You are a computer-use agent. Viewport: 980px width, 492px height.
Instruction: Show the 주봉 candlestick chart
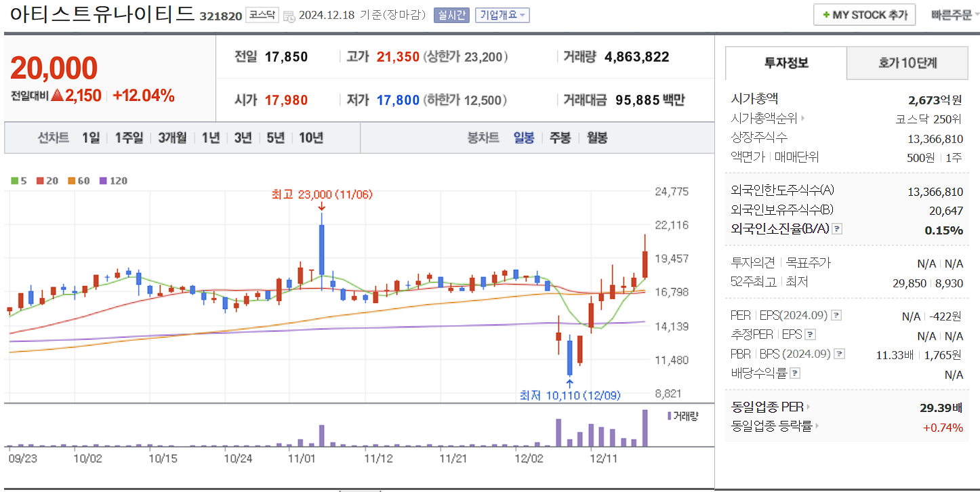click(x=560, y=138)
